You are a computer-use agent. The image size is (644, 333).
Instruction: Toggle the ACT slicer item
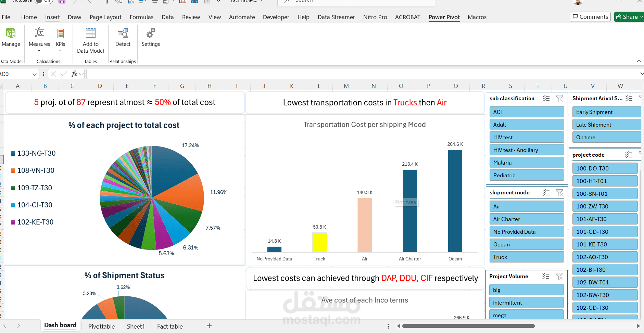click(527, 112)
